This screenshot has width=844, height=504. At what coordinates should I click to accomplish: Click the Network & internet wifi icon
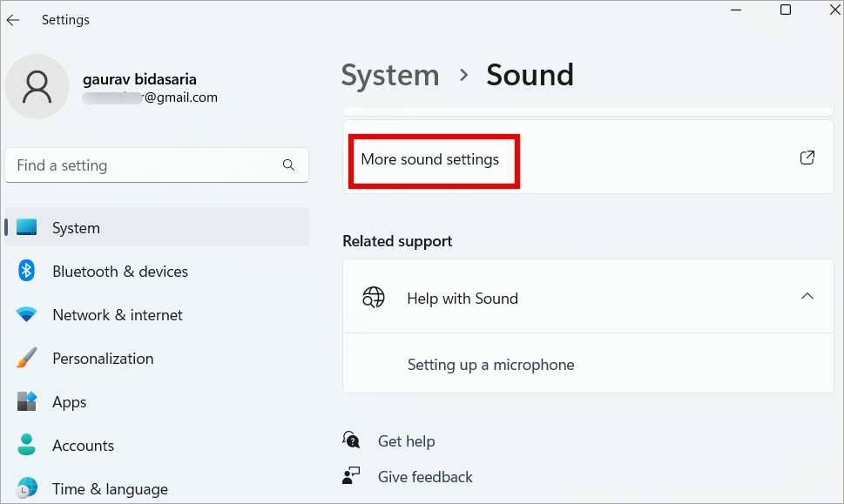(26, 314)
